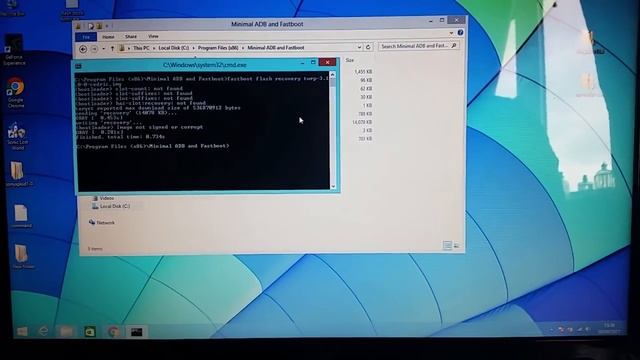
Task: Open the View ribbon tab
Action: point(153,36)
